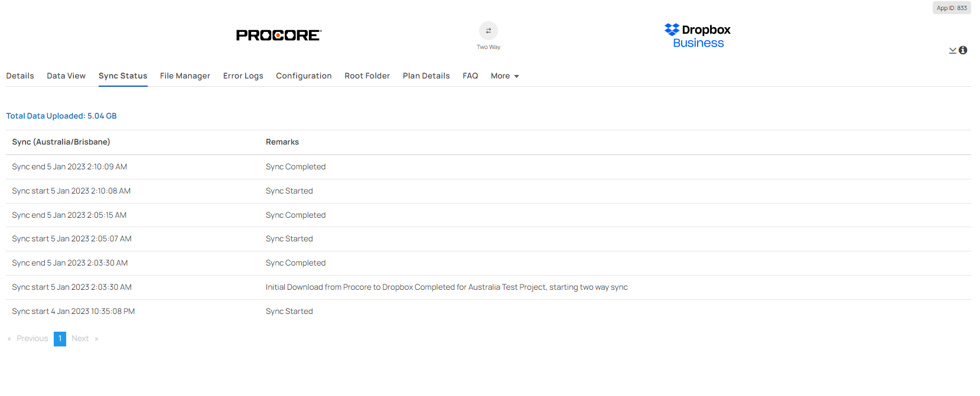Image resolution: width=980 pixels, height=396 pixels.
Task: Click the Procore logo
Action: click(279, 35)
